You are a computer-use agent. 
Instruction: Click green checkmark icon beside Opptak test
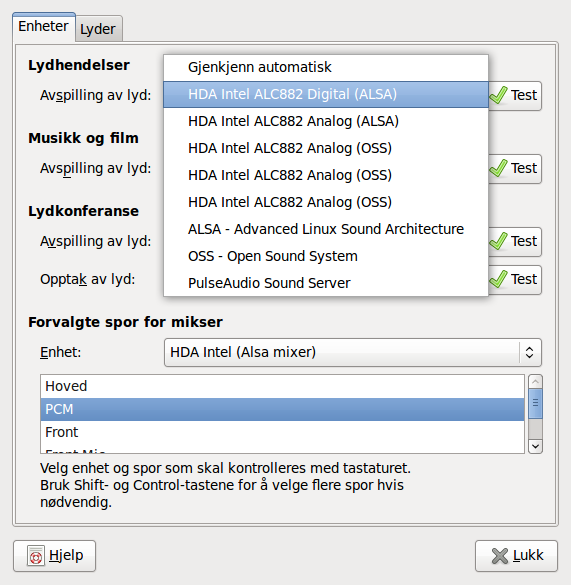(499, 279)
